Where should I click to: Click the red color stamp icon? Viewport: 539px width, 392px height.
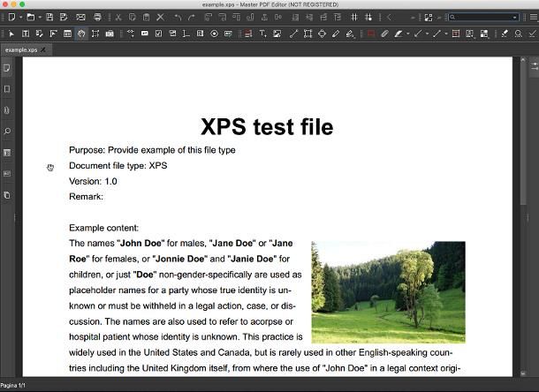[370, 34]
